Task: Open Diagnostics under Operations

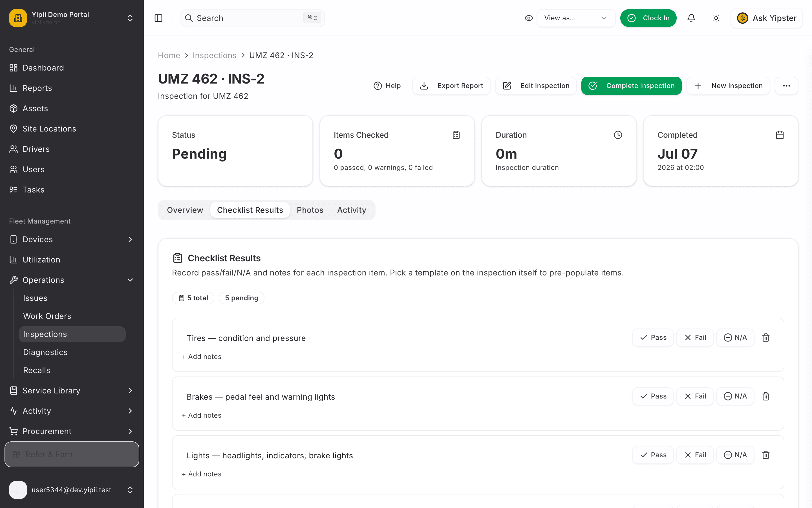Action: pyautogui.click(x=72, y=352)
